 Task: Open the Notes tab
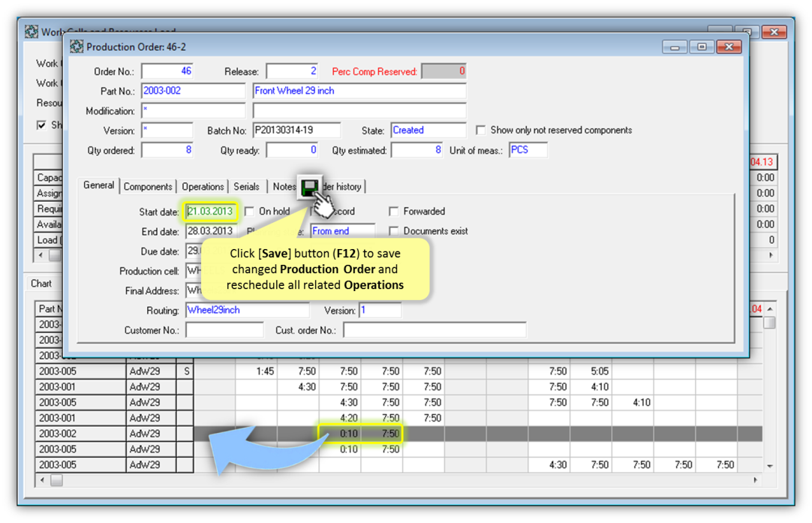click(283, 186)
